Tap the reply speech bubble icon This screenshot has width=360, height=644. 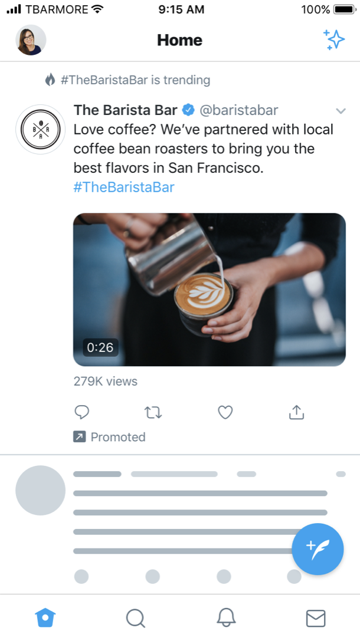click(82, 412)
